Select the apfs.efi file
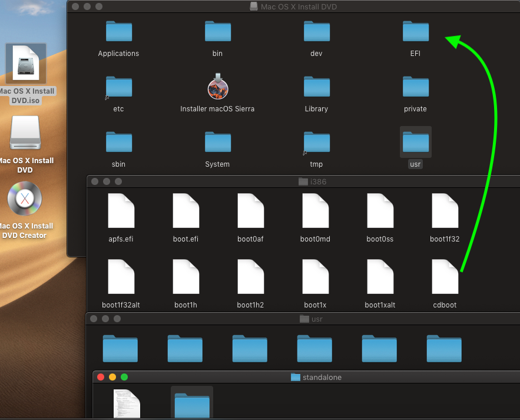The height and width of the screenshot is (420, 520). pos(121,211)
